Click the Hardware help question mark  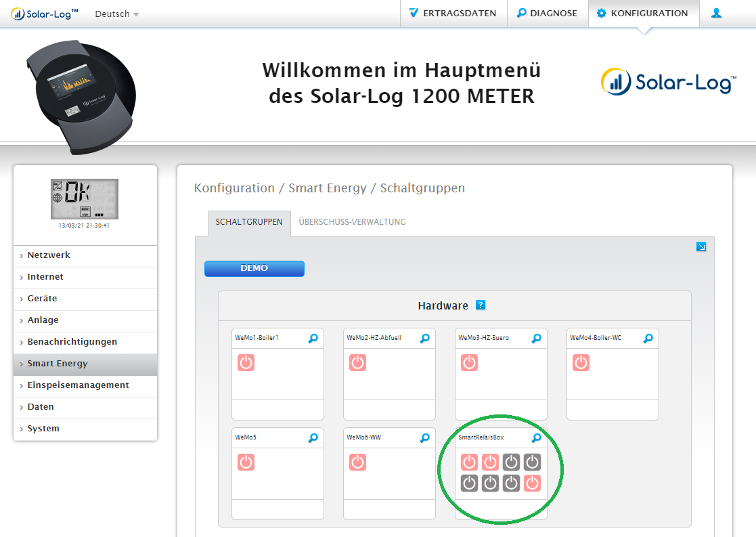(481, 305)
